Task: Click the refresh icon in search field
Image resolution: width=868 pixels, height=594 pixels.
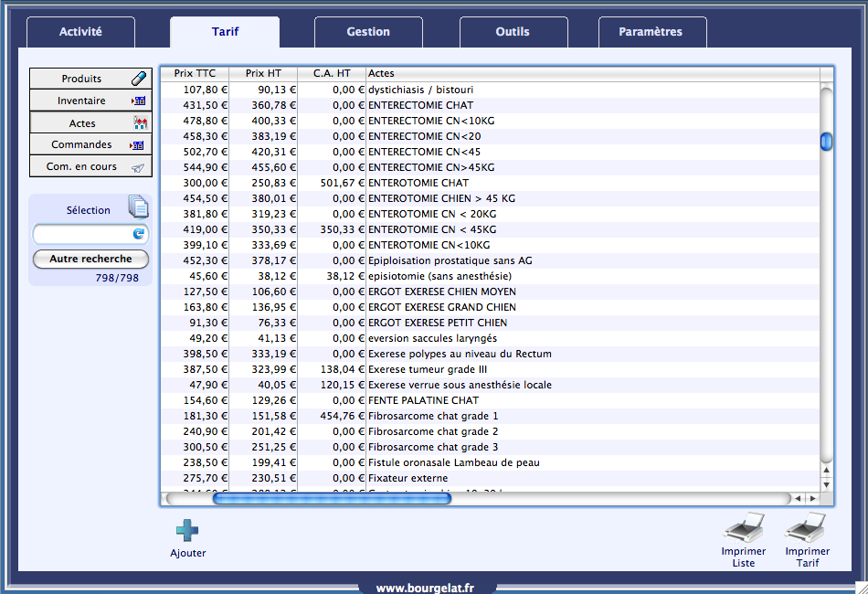Action: pyautogui.click(x=138, y=234)
